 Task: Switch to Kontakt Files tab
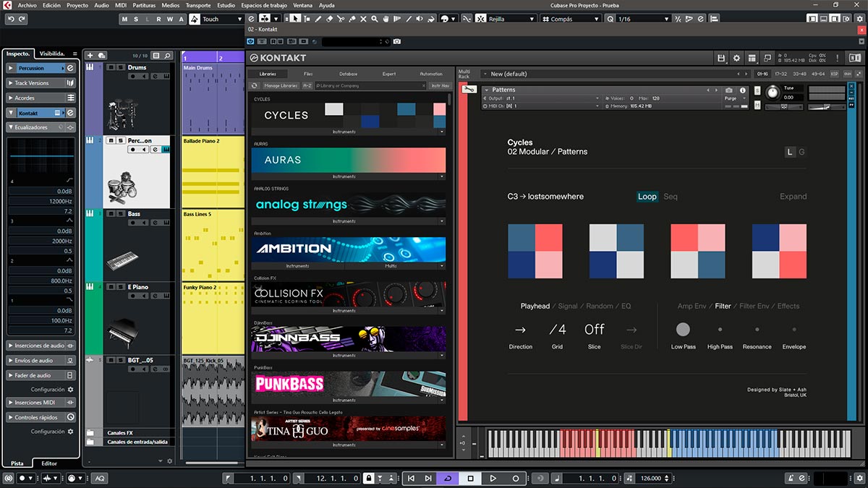click(x=308, y=74)
